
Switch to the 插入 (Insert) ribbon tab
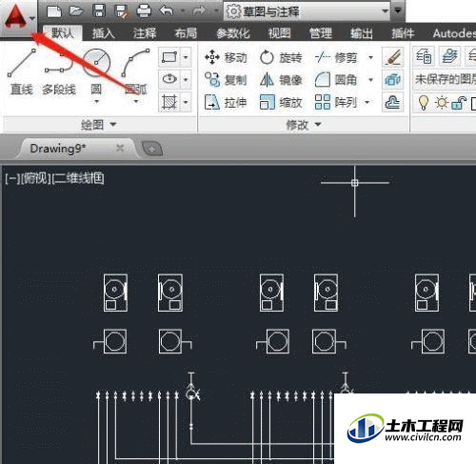(103, 33)
